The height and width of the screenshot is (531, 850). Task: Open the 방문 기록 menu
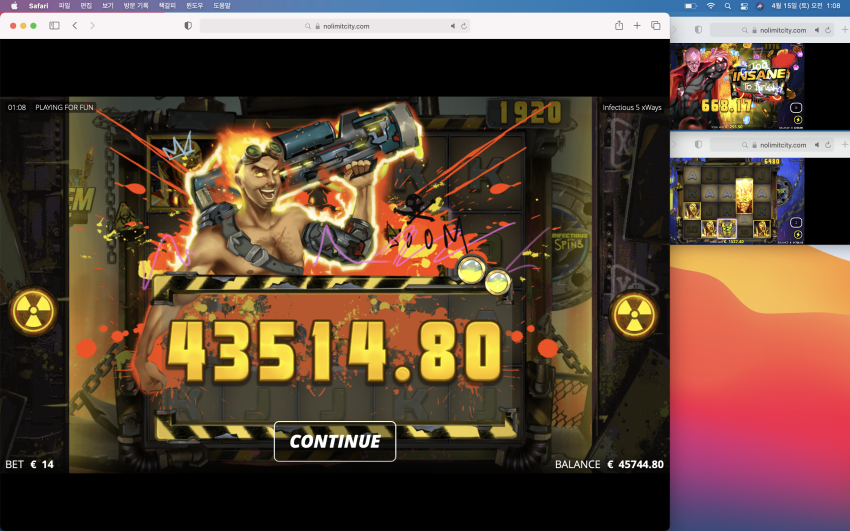pyautogui.click(x=136, y=6)
